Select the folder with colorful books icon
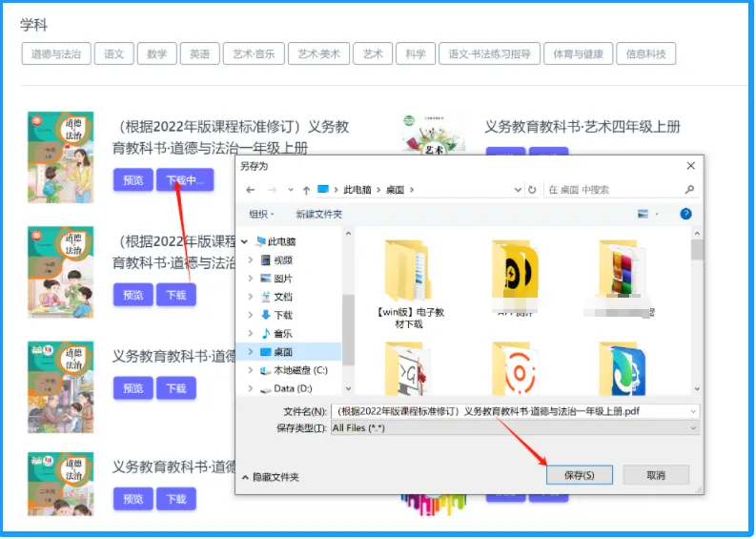 [622, 279]
